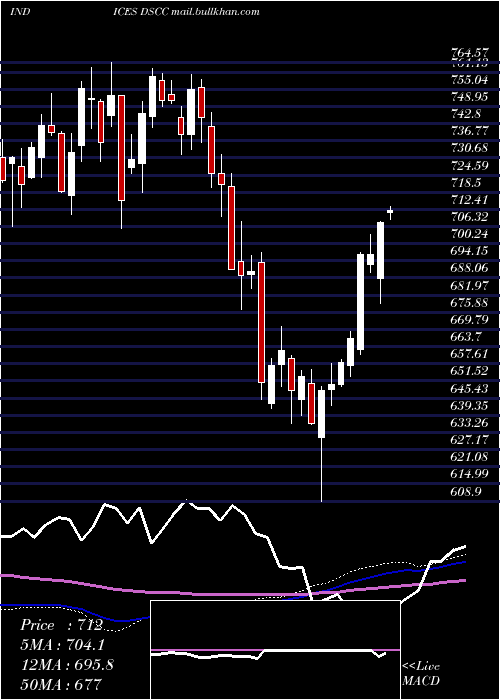Click the 755.04 price axis label

[470, 80]
